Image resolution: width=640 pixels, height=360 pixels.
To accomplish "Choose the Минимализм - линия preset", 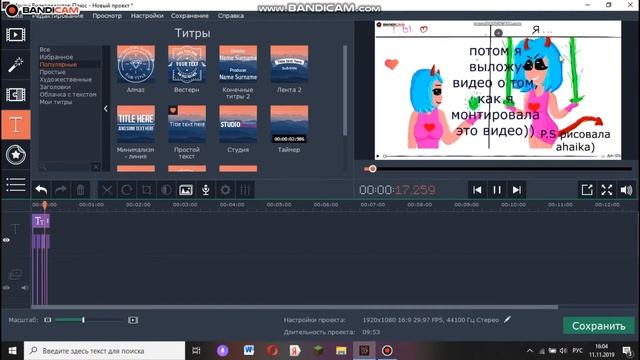I will 136,124.
